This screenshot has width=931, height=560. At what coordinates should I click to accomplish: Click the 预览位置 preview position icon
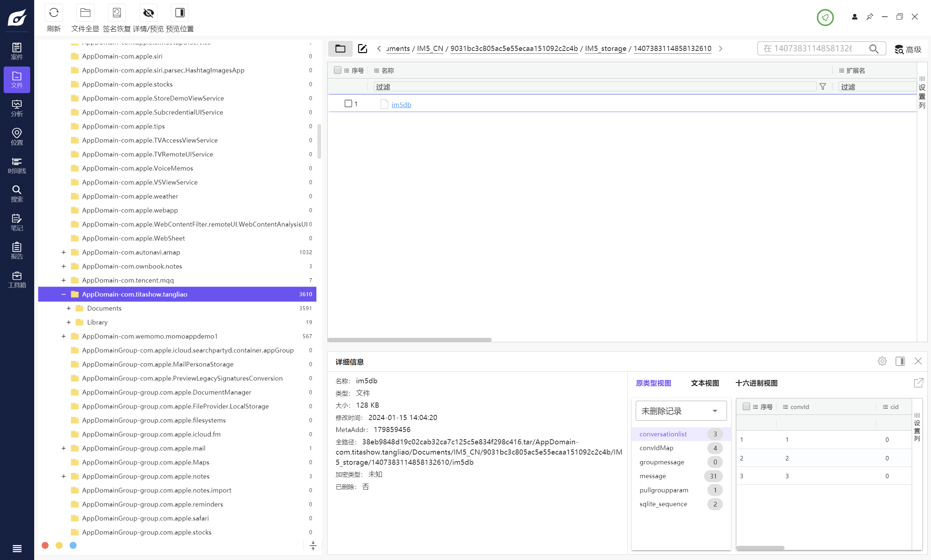[x=180, y=13]
